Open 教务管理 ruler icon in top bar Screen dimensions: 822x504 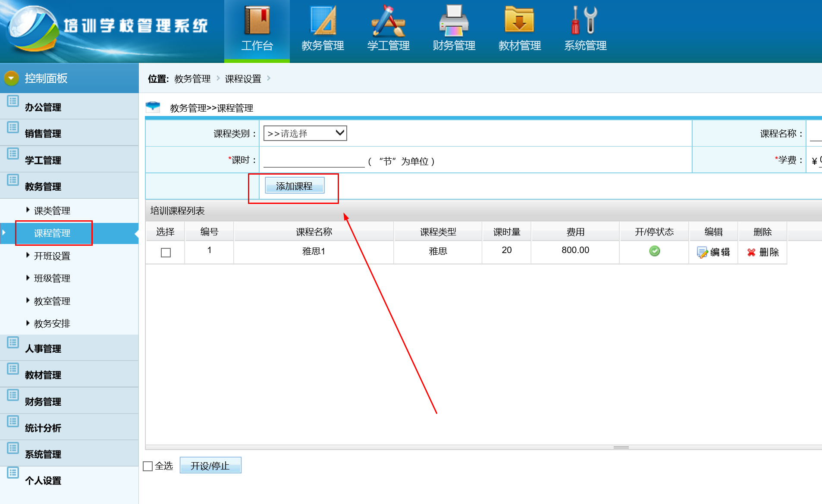tap(323, 21)
